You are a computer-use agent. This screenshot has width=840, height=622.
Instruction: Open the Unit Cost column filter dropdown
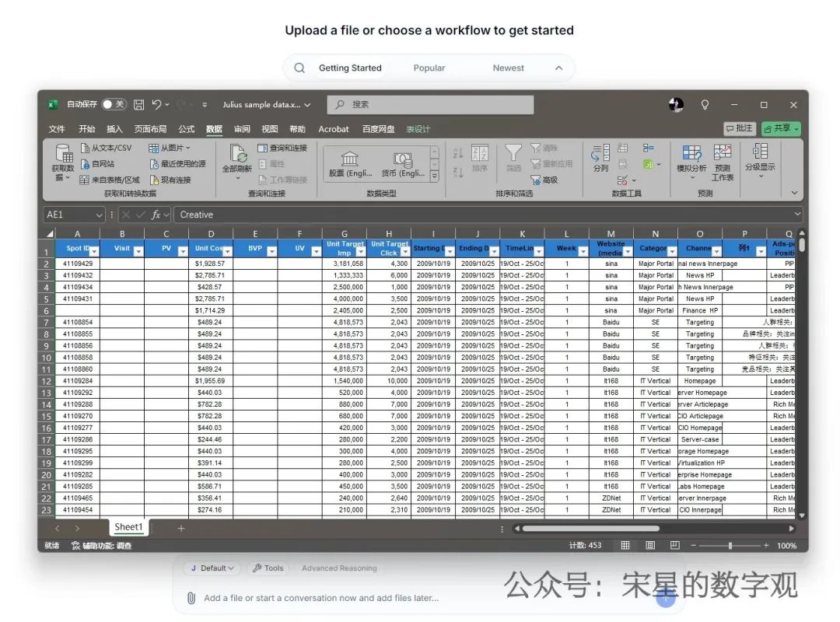227,251
